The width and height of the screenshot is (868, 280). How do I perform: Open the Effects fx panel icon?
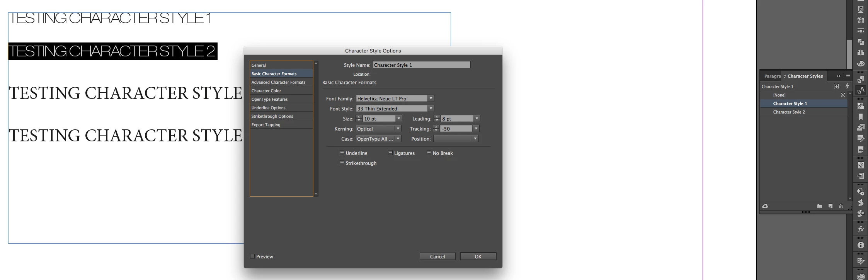(861, 229)
